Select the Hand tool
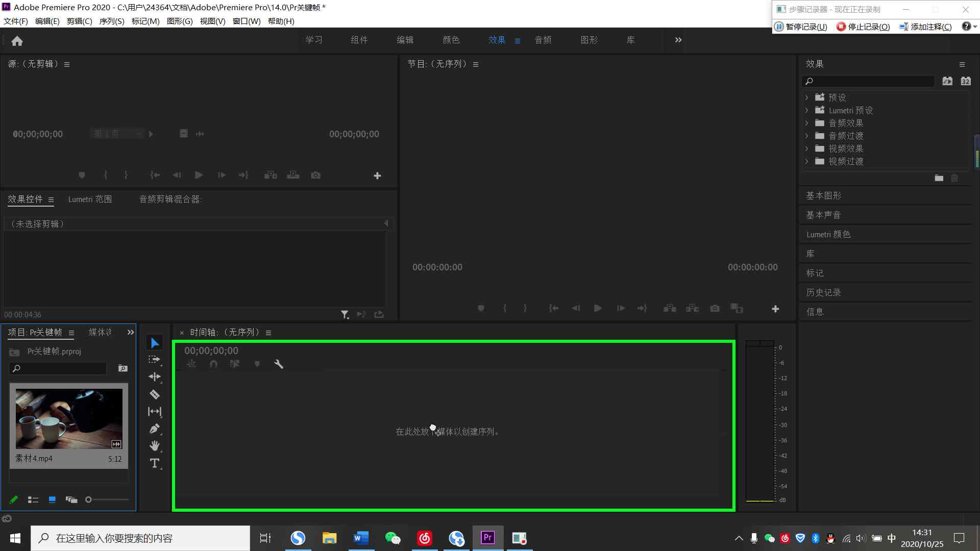The image size is (980, 551). (155, 446)
